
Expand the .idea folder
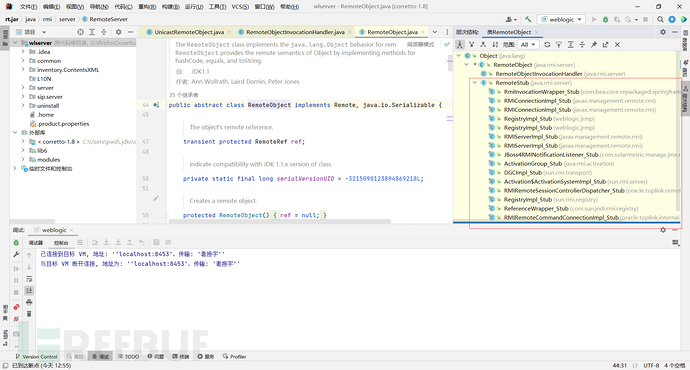[x=23, y=52]
